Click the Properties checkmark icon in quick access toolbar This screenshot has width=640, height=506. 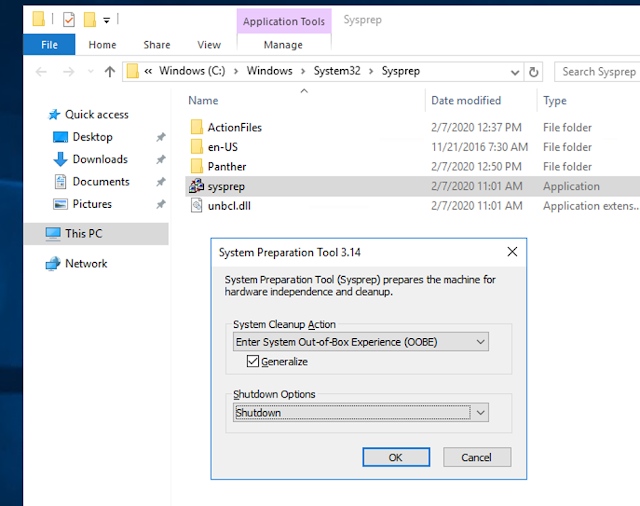tap(69, 19)
